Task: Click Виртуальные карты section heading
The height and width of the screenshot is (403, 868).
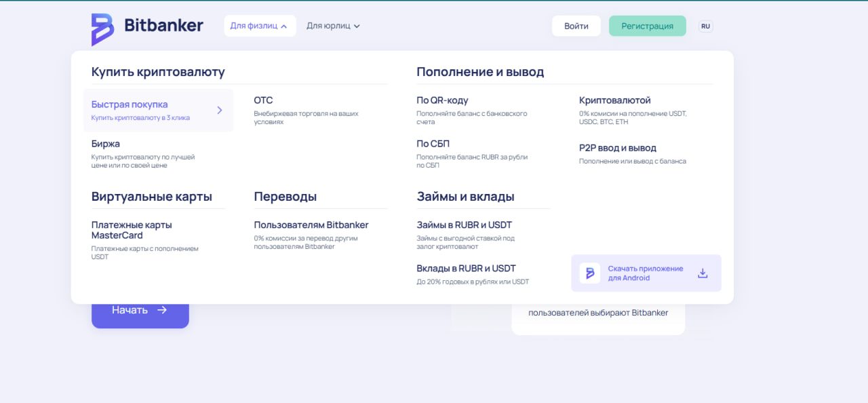Action: pos(152,196)
